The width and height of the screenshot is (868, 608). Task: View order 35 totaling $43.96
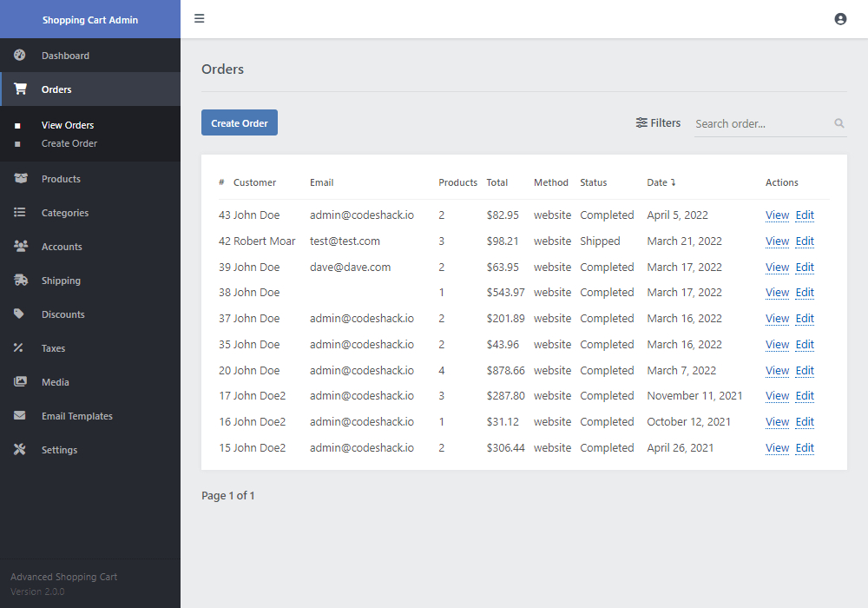pyautogui.click(x=777, y=345)
